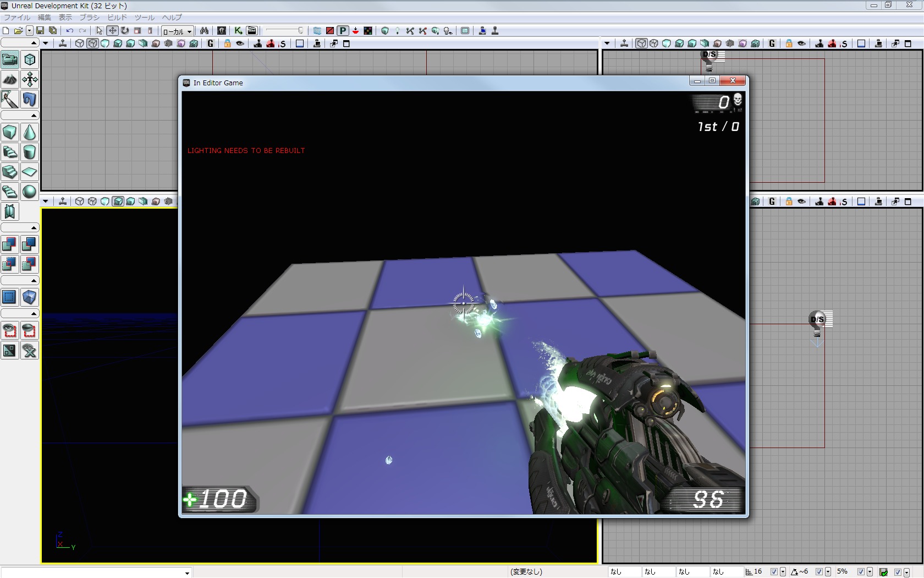
Task: Select Texture alignment mode
Action: coord(30,79)
